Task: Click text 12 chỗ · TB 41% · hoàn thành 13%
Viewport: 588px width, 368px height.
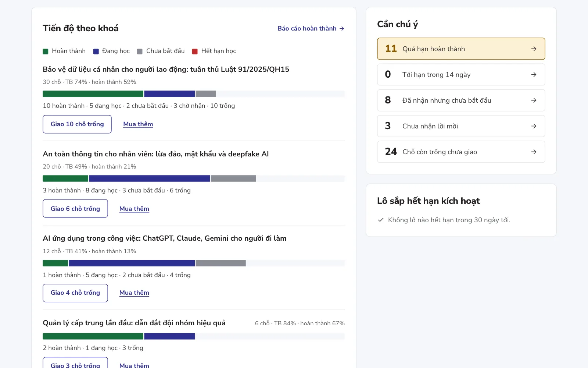Action: point(89,251)
